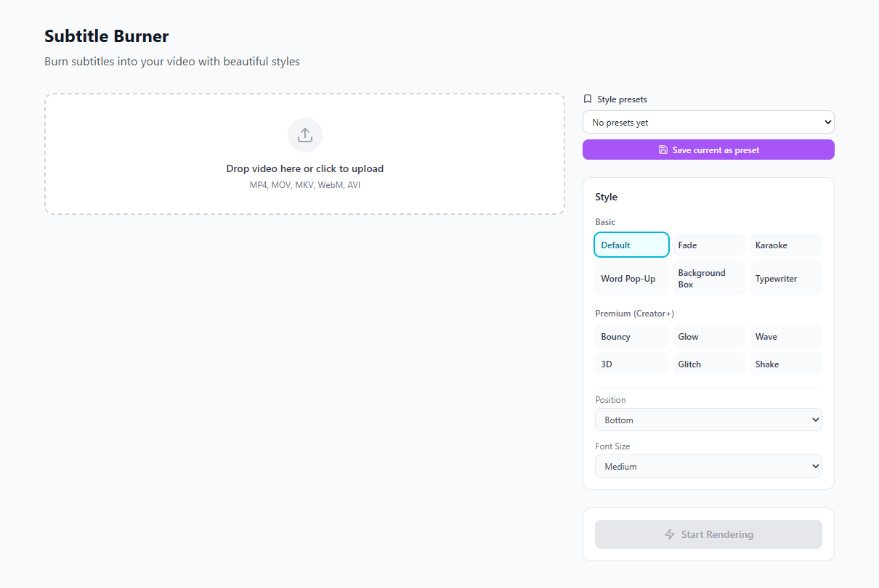Viewport: 879px width, 588px height.
Task: Choose the Wave premium style
Action: pyautogui.click(x=785, y=336)
